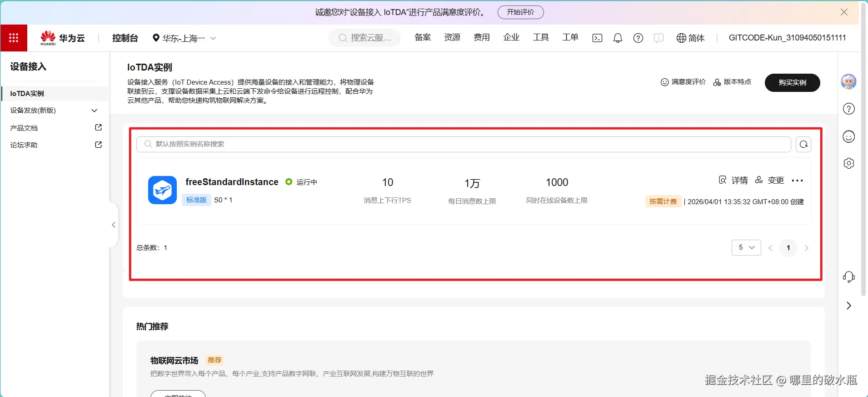Open more actions for freeStandardInstance
Screen dimensions: 868x397
797,181
